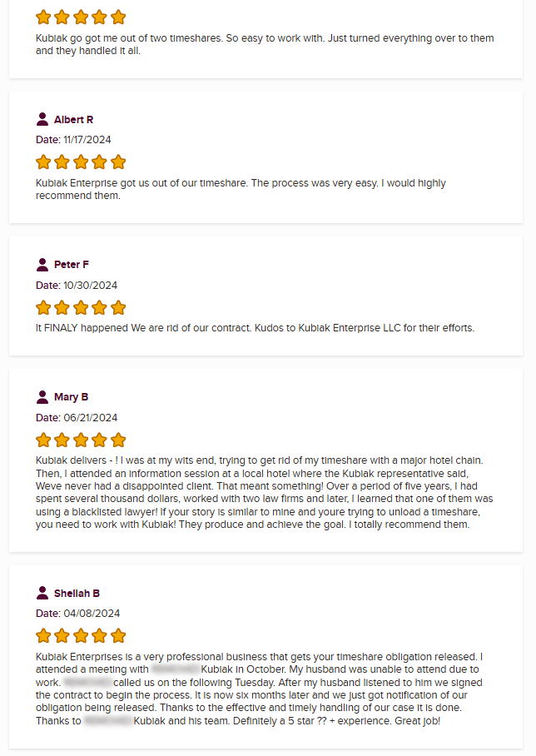
Task: Click the review date 04/08/2024
Action: (88, 614)
